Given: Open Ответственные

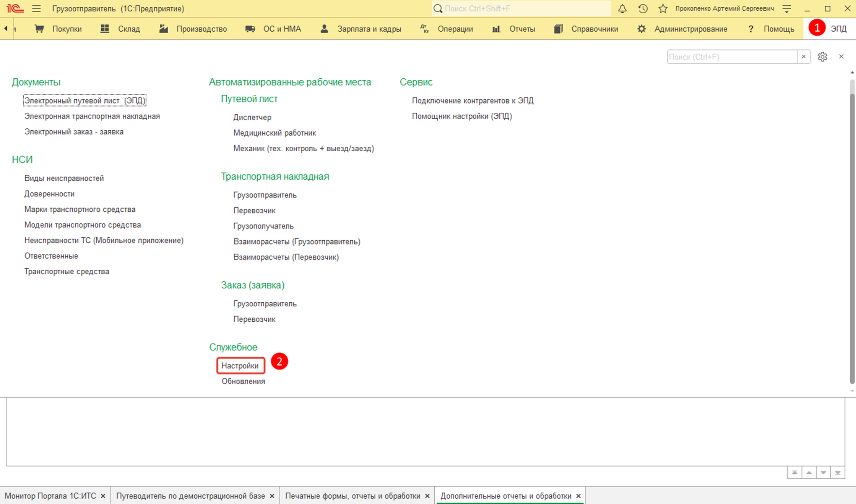Looking at the screenshot, I should tap(51, 256).
